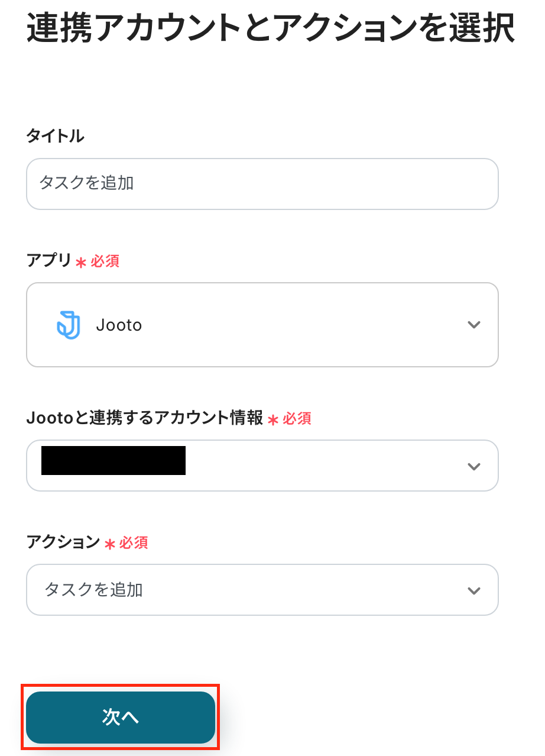This screenshot has height=756, width=545.
Task: Focus the タイトル input field
Action: [262, 183]
